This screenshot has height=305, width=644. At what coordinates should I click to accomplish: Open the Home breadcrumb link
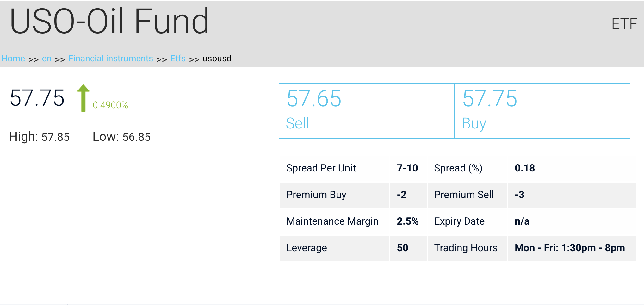point(13,59)
